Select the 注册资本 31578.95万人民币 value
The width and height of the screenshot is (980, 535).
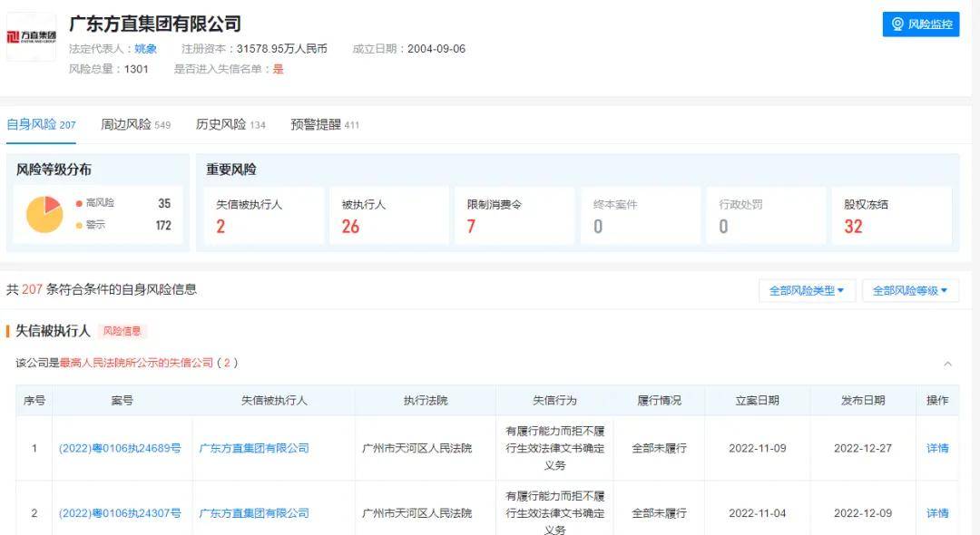click(x=282, y=49)
